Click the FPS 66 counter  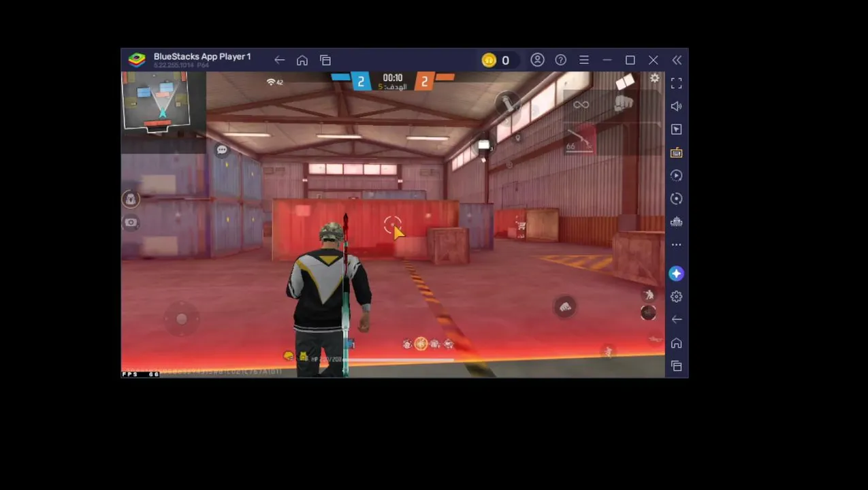pos(140,374)
